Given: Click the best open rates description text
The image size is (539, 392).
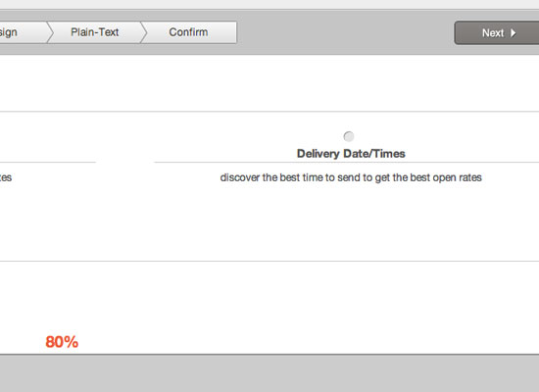Looking at the screenshot, I should click(x=351, y=177).
